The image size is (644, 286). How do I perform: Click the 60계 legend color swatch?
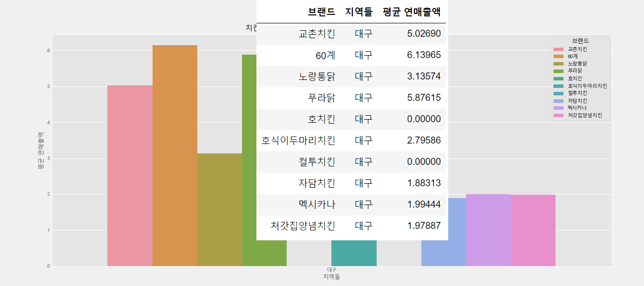point(559,57)
